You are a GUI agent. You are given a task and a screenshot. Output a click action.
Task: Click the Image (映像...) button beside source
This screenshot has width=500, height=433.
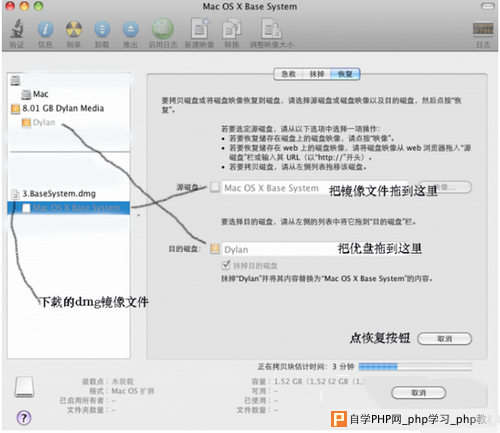coord(445,187)
